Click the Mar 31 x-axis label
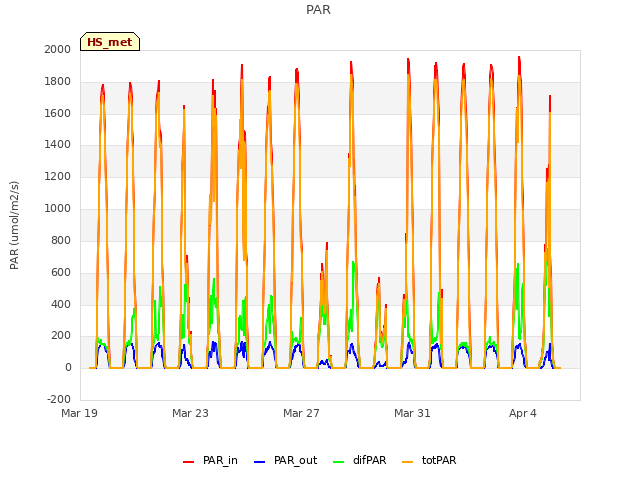 tap(412, 413)
